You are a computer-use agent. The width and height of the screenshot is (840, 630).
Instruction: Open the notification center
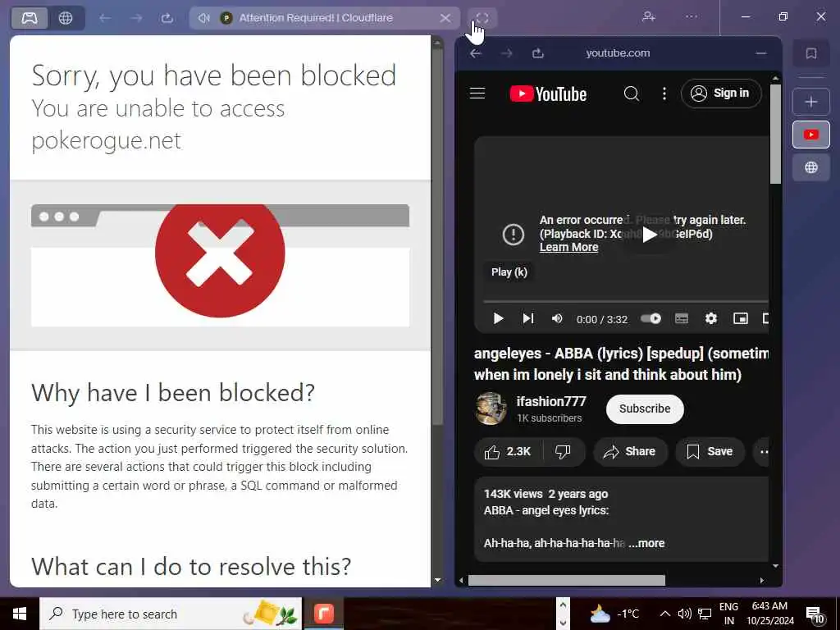pos(815,614)
